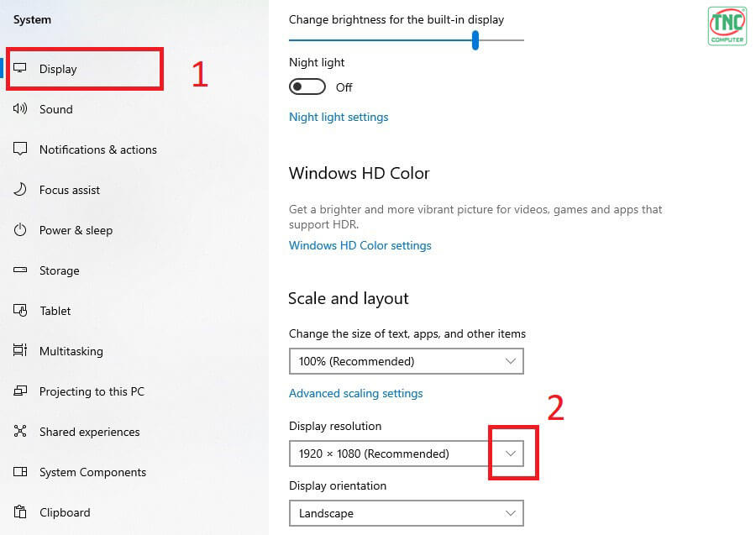The height and width of the screenshot is (535, 756).
Task: Click the Notifications & actions speech-bubble icon
Action: click(x=20, y=149)
